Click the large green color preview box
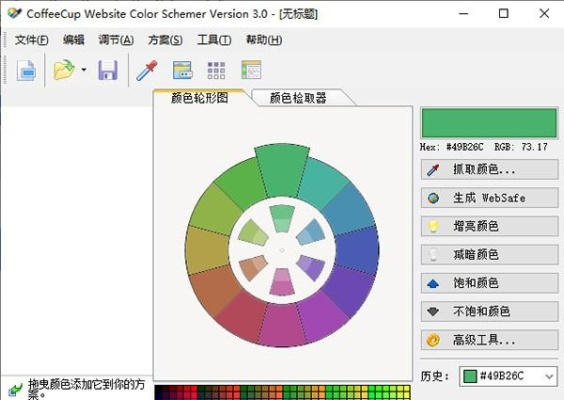The image size is (564, 400). coord(489,123)
